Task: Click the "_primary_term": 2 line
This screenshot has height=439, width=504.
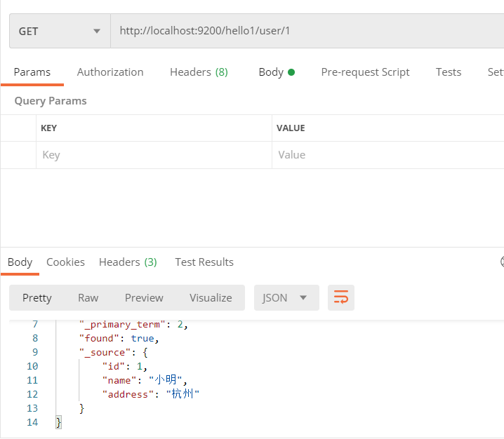Action: (133, 325)
